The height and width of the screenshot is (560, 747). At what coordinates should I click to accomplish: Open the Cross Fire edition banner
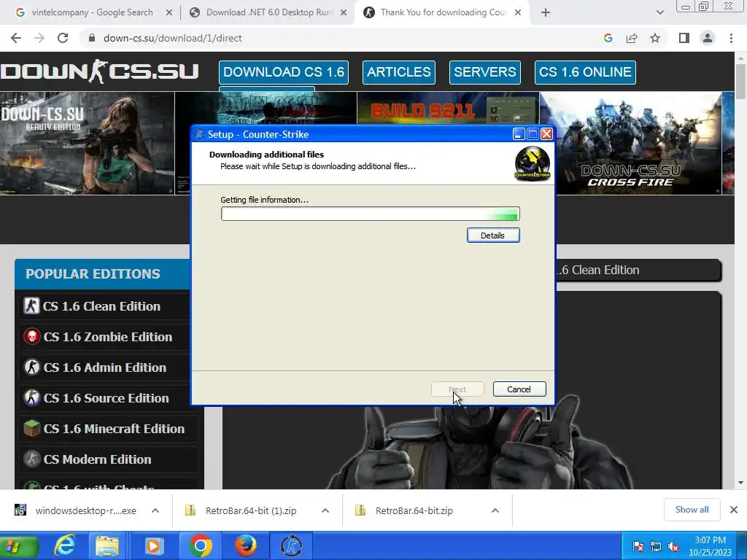pos(639,143)
